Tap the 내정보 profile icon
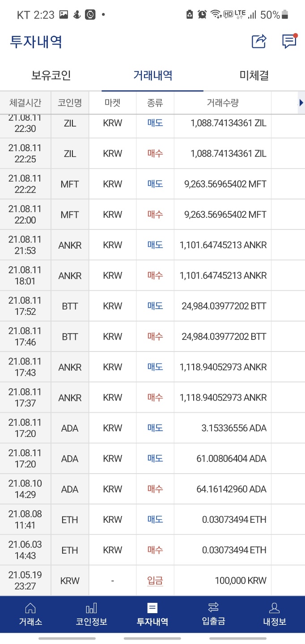 [274, 608]
